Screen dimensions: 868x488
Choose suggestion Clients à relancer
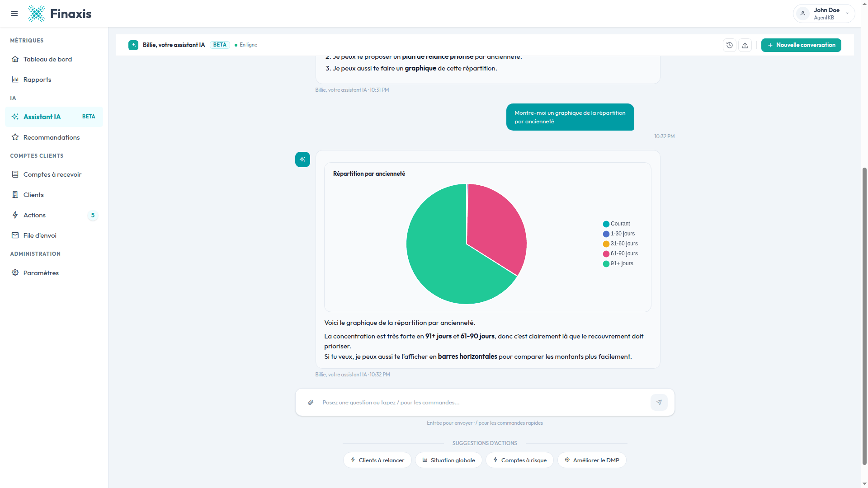click(377, 460)
